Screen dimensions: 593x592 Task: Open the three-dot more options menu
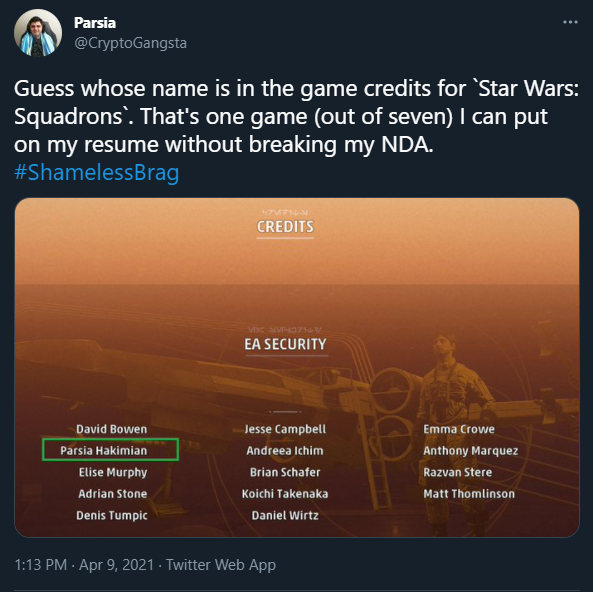(570, 22)
